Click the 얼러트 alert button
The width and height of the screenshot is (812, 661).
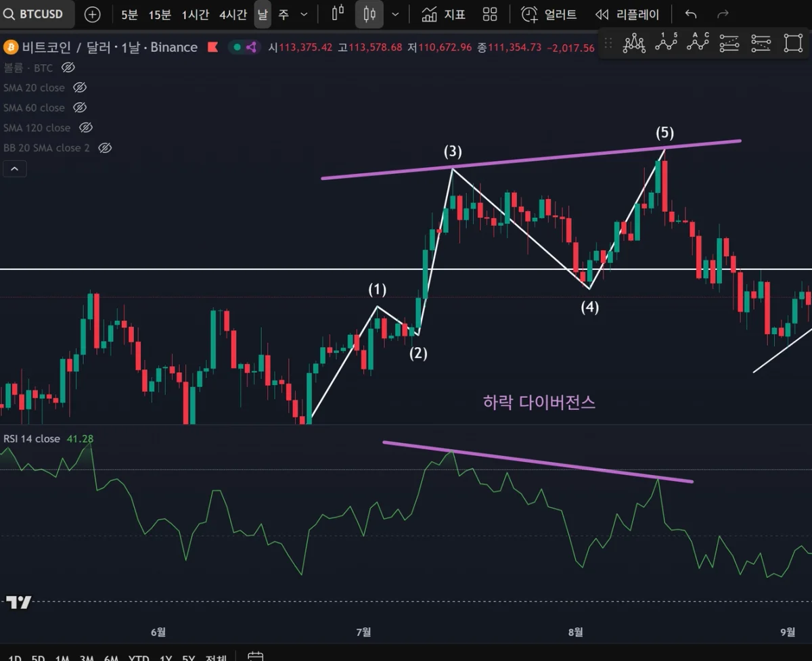[549, 14]
